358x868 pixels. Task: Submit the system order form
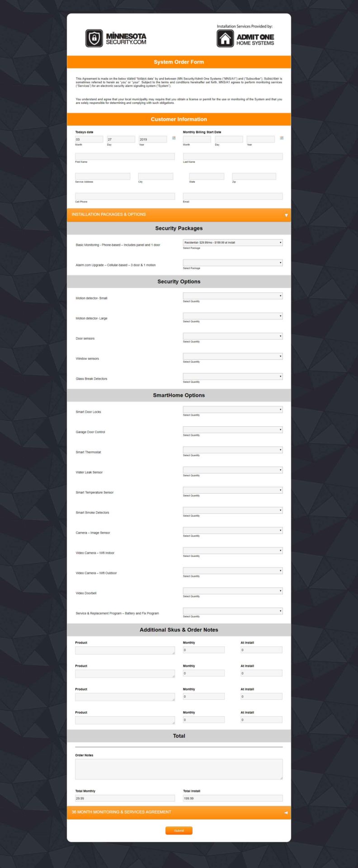179,830
